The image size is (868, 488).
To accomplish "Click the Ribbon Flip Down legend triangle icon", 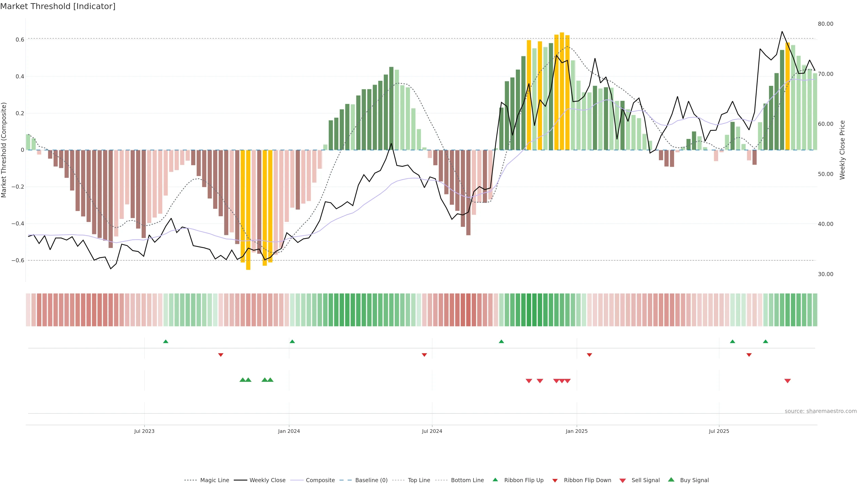I will [x=555, y=481].
